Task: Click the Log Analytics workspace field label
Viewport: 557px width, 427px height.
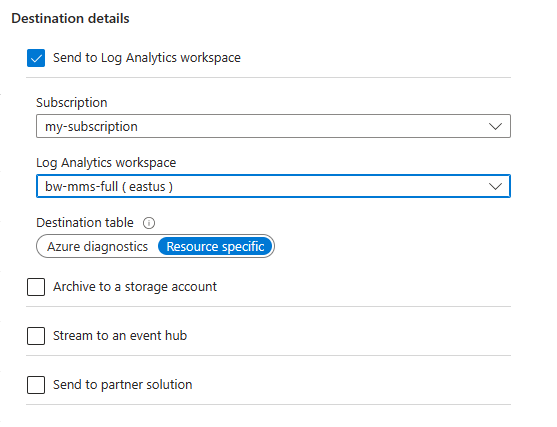Action: [x=106, y=163]
